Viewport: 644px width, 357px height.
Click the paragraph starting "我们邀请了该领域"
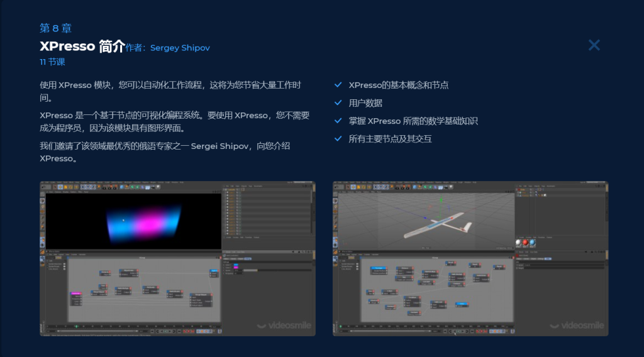click(165, 152)
